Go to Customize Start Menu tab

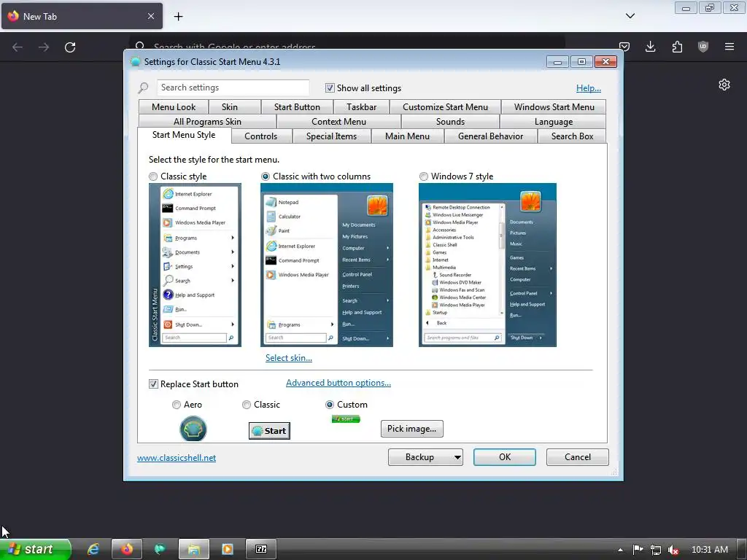point(445,107)
